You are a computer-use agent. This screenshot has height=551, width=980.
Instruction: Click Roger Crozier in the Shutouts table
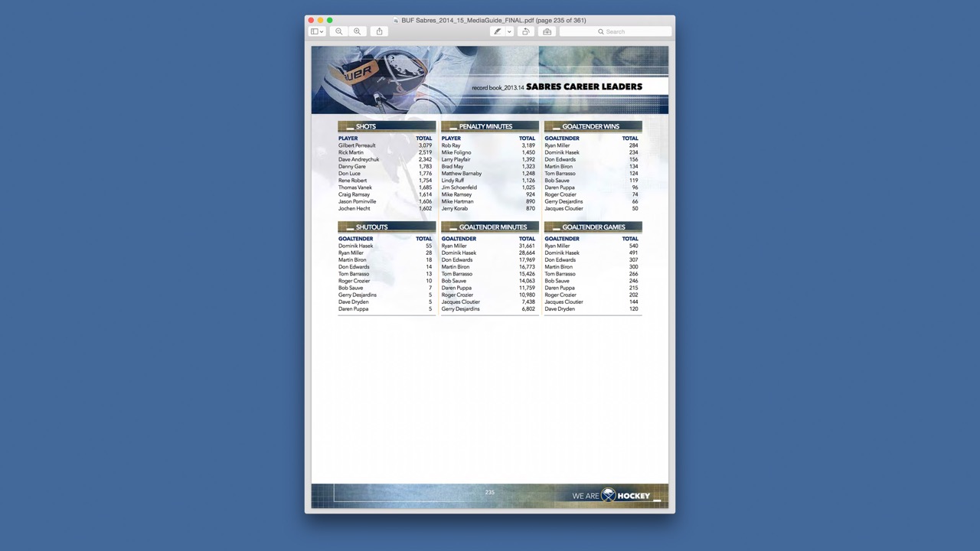pyautogui.click(x=354, y=281)
